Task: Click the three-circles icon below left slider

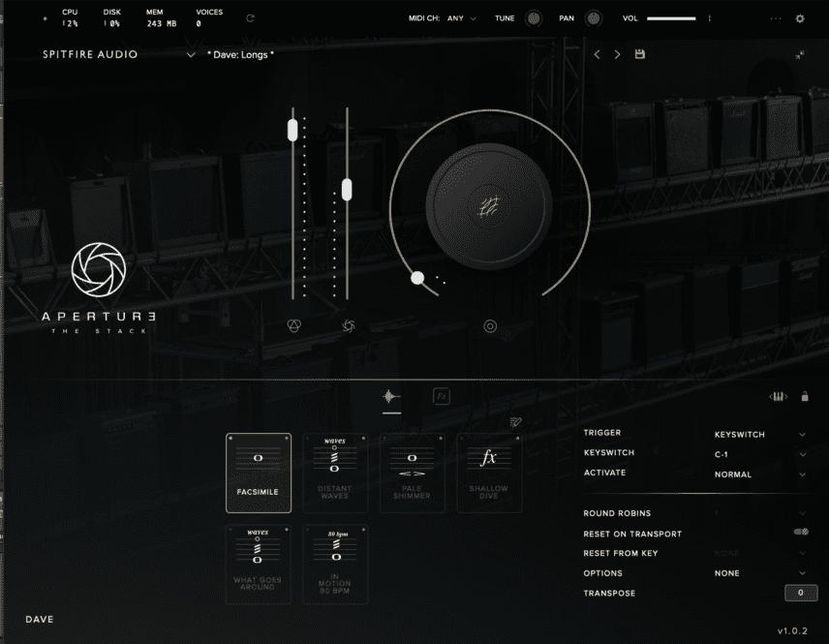Action: click(x=294, y=325)
